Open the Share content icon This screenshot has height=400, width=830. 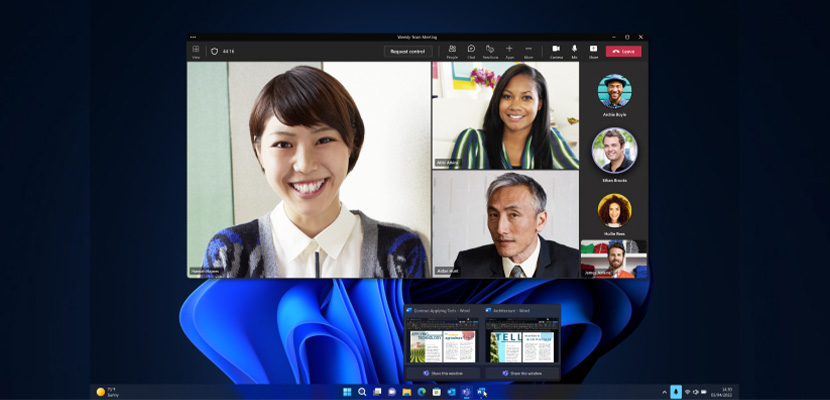pyautogui.click(x=593, y=49)
